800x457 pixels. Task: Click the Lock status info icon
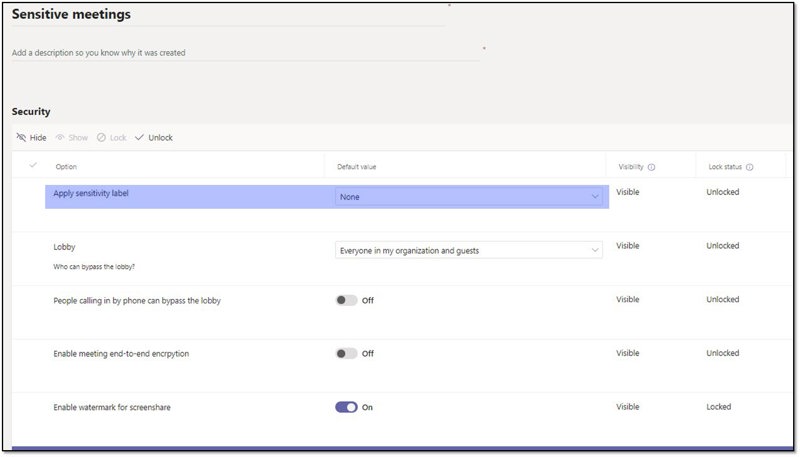tap(749, 167)
